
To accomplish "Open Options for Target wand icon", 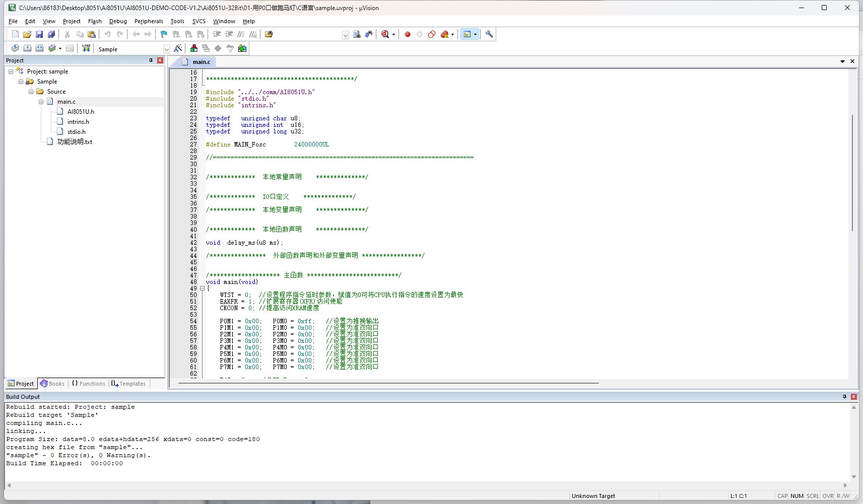I will coord(178,48).
